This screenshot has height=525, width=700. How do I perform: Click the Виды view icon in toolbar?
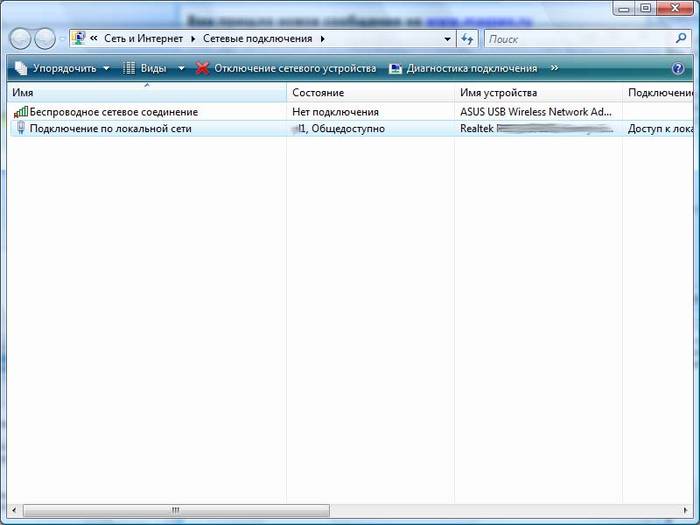click(x=130, y=68)
